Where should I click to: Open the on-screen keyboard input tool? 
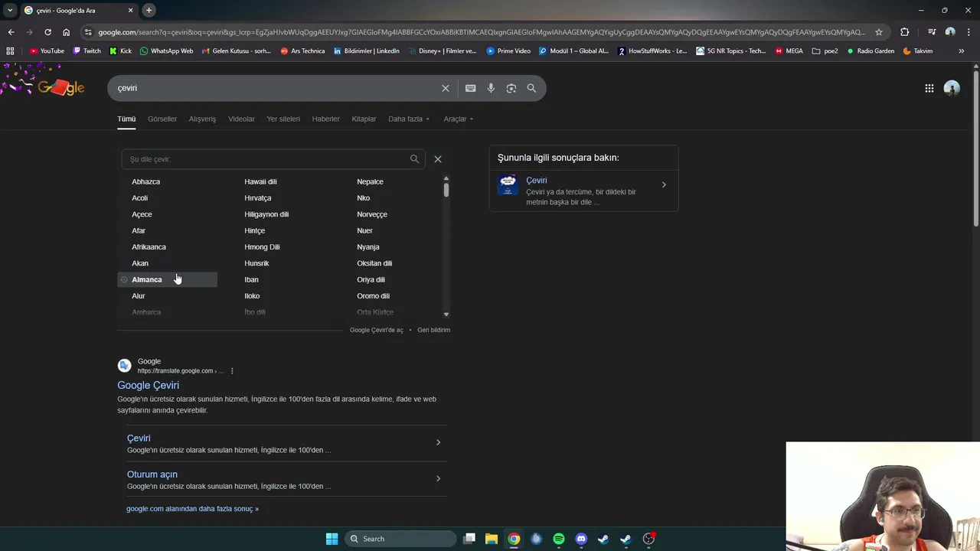(x=470, y=88)
